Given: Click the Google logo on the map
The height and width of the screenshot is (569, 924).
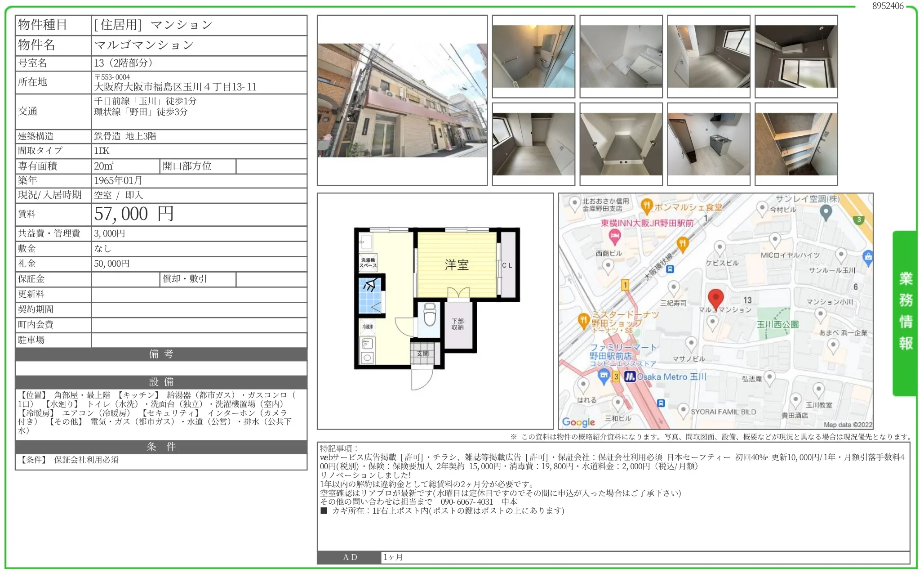Looking at the screenshot, I should [x=578, y=422].
